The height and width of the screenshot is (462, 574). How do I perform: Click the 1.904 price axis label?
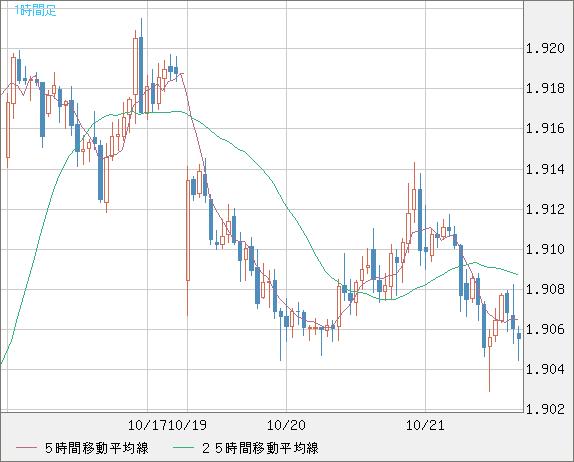tap(545, 369)
